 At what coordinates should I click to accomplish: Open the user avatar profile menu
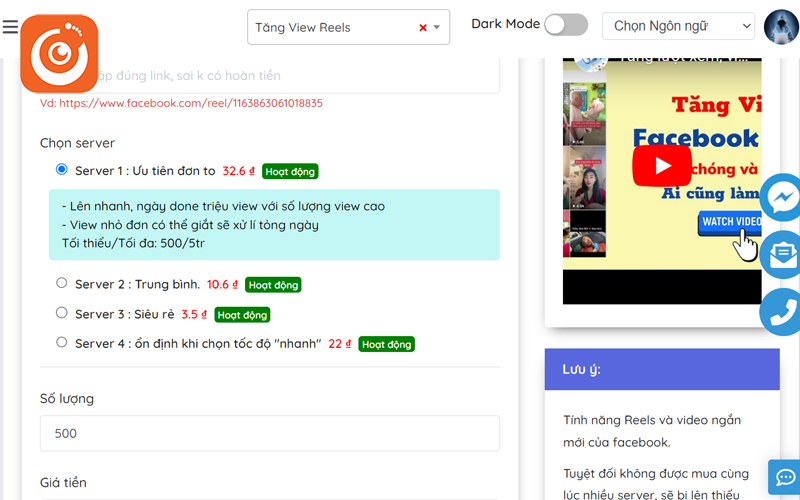coord(781,27)
